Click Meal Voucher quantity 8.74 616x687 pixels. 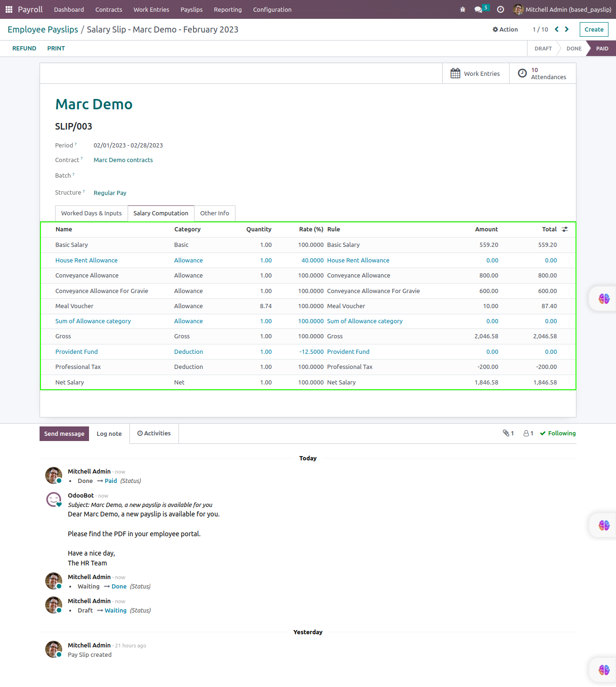[266, 306]
